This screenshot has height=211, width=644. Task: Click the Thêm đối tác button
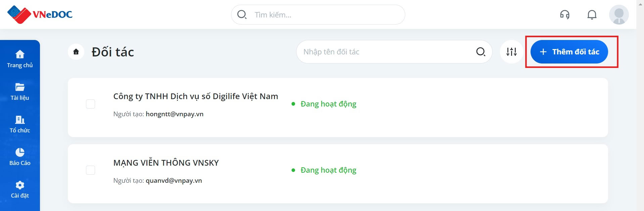click(569, 52)
